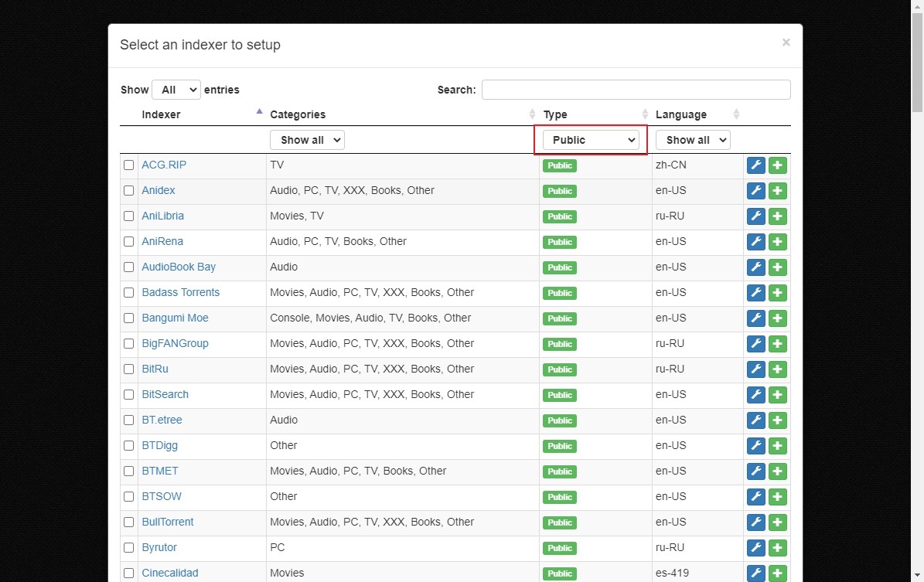Expand the Categories Show all dropdown
This screenshot has width=924, height=582.
click(307, 140)
